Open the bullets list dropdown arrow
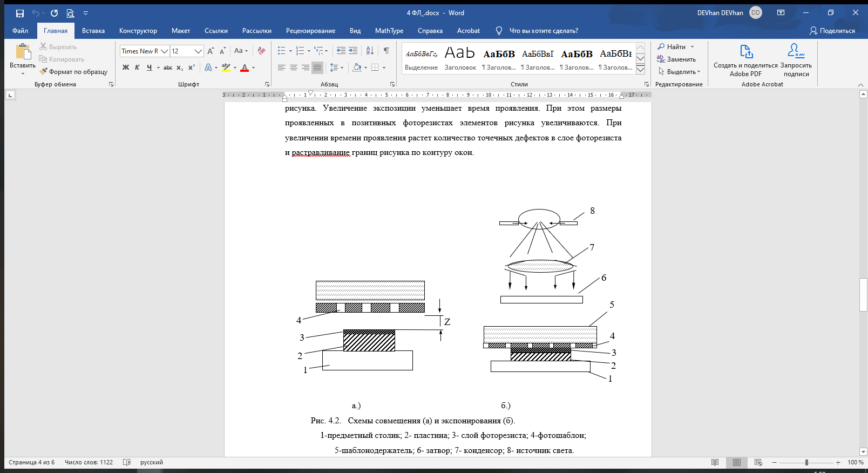The width and height of the screenshot is (868, 473). pyautogui.click(x=290, y=51)
